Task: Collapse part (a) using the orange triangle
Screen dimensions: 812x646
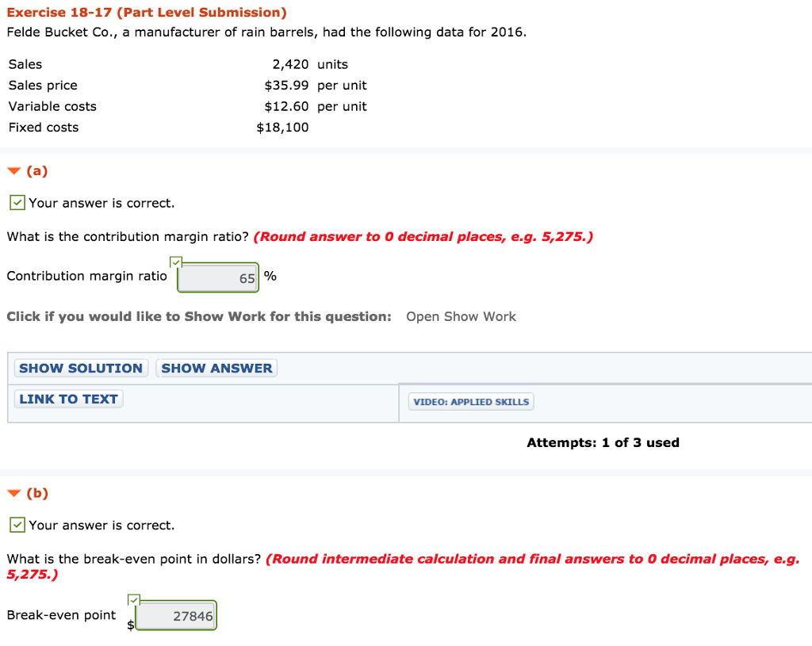Action: (13, 170)
